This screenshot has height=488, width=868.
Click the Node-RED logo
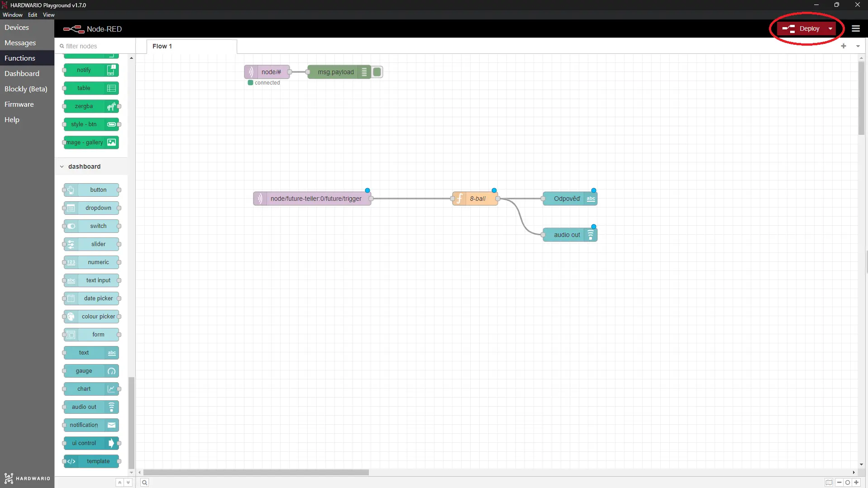92,29
